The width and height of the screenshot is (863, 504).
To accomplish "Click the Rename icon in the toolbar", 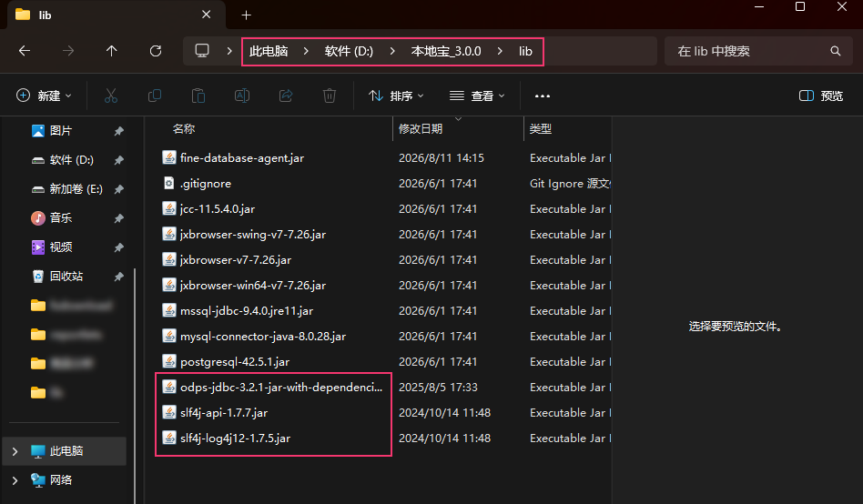I will [x=242, y=96].
